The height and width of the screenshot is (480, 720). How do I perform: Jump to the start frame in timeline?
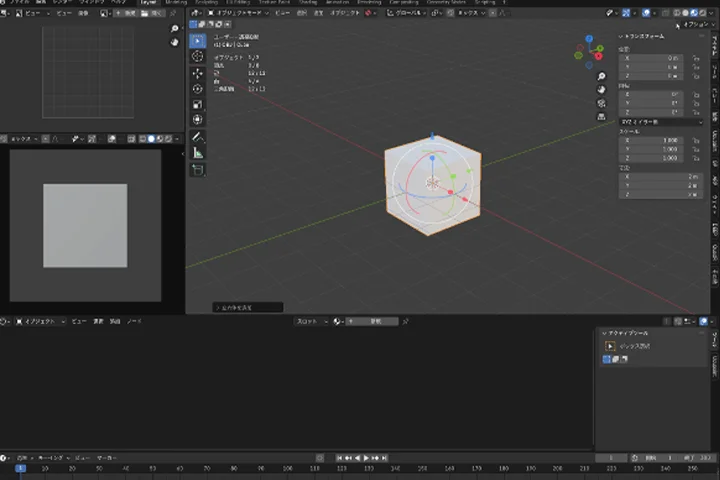pyautogui.click(x=339, y=458)
